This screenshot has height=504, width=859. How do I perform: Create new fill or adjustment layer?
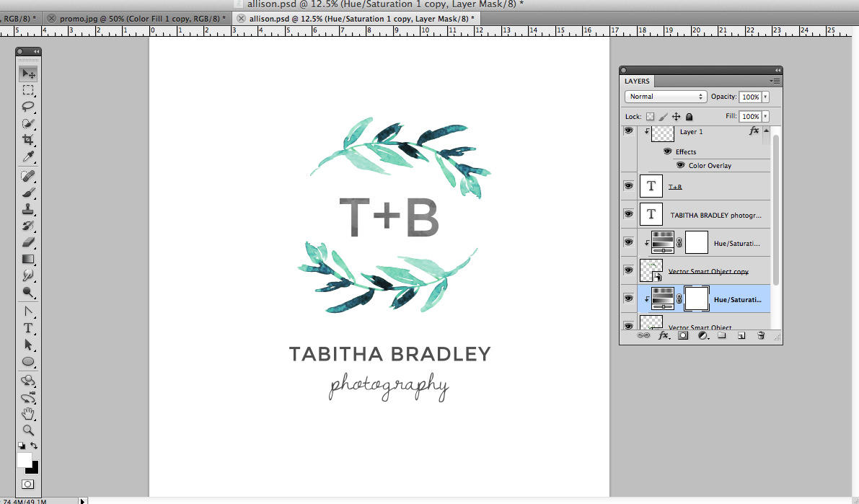702,335
